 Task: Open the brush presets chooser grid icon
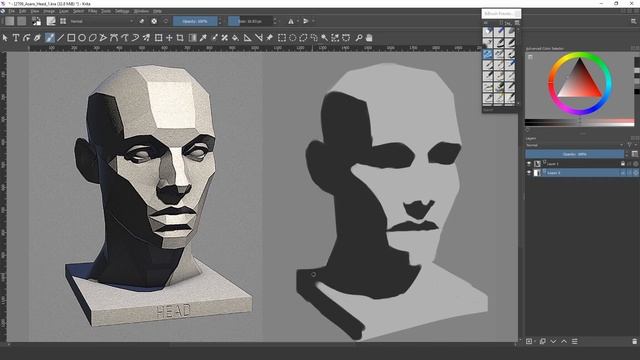(x=63, y=21)
